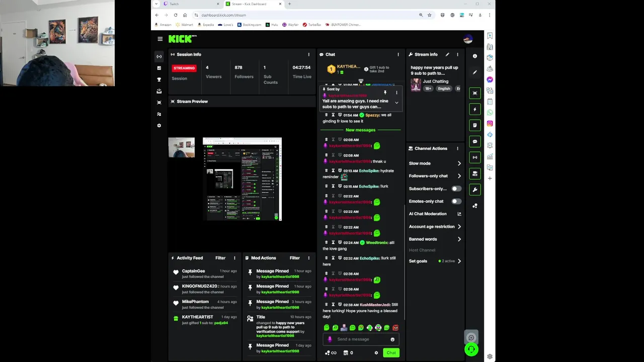Expand the pinned message chevron
The image size is (644, 362).
point(396,103)
